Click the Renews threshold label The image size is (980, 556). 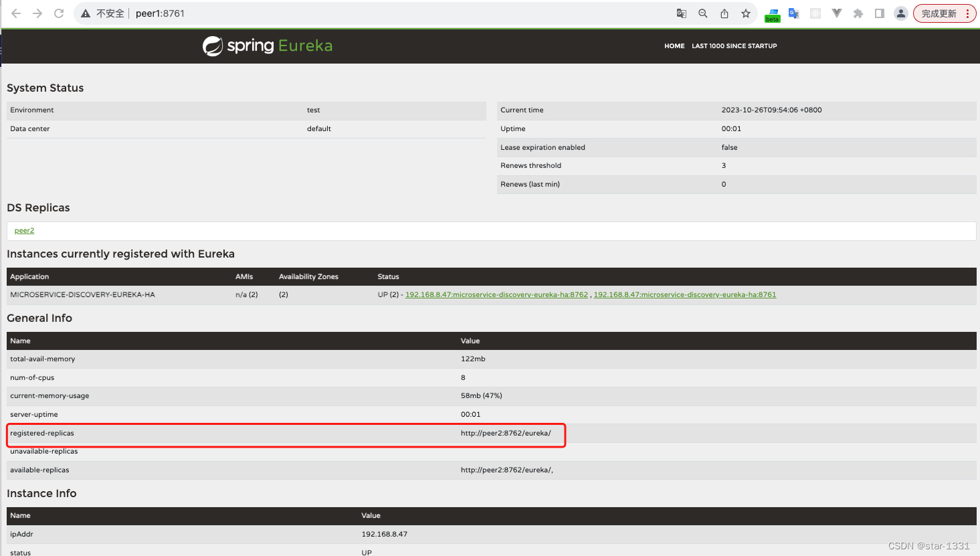click(530, 166)
